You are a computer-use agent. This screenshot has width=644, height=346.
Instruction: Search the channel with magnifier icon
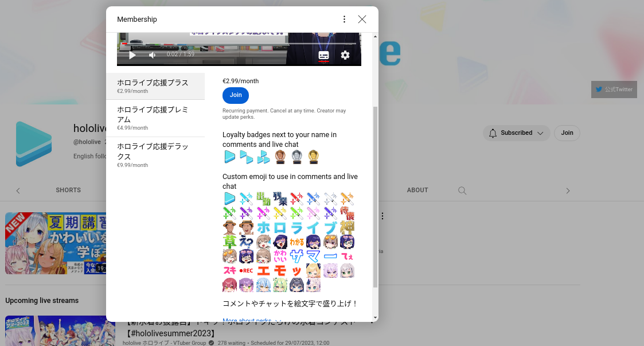462,191
